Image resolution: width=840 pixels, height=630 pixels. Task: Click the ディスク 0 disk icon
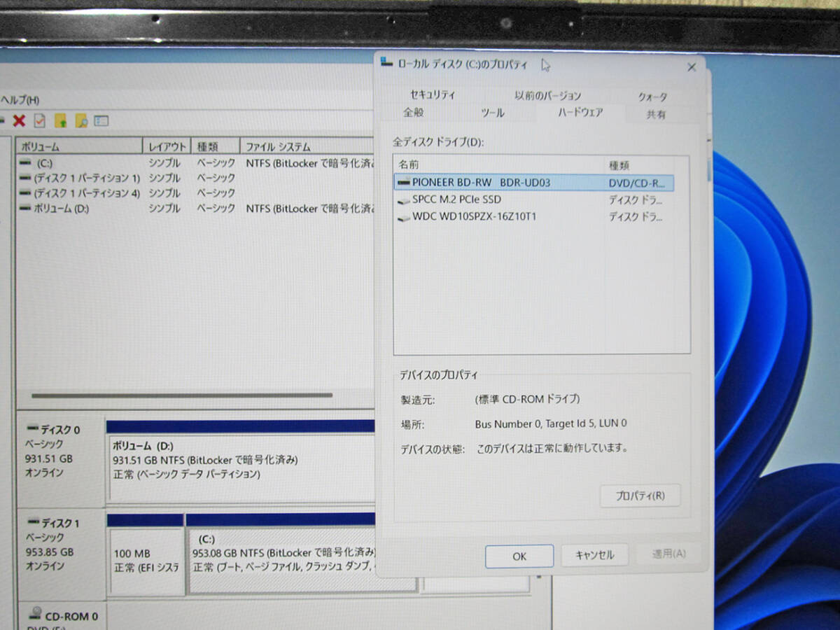click(x=32, y=428)
